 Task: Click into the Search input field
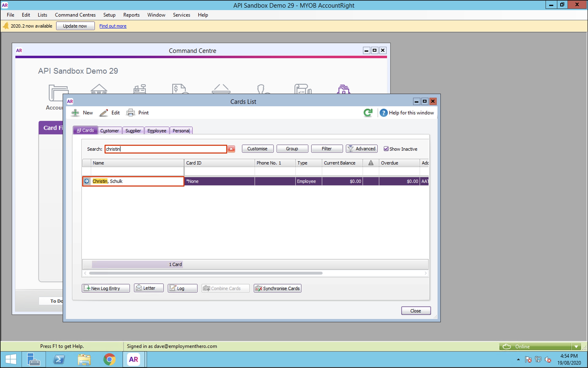tap(165, 149)
